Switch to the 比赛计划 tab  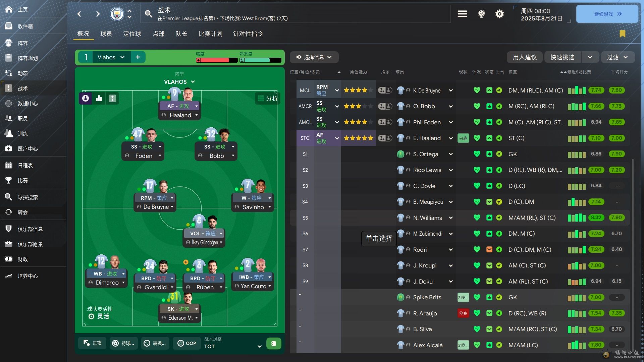pyautogui.click(x=210, y=34)
